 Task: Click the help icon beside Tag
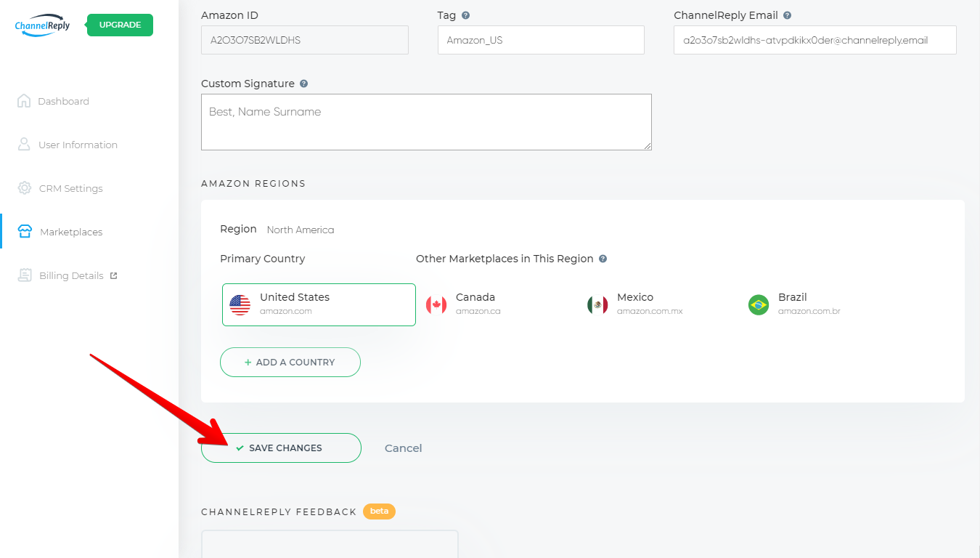point(465,15)
